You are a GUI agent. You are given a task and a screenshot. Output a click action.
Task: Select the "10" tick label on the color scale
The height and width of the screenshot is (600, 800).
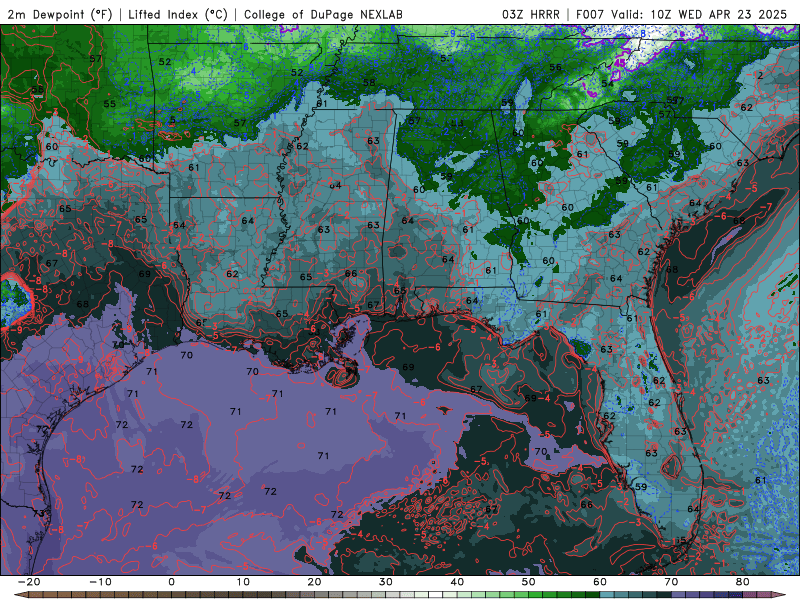[x=243, y=582]
